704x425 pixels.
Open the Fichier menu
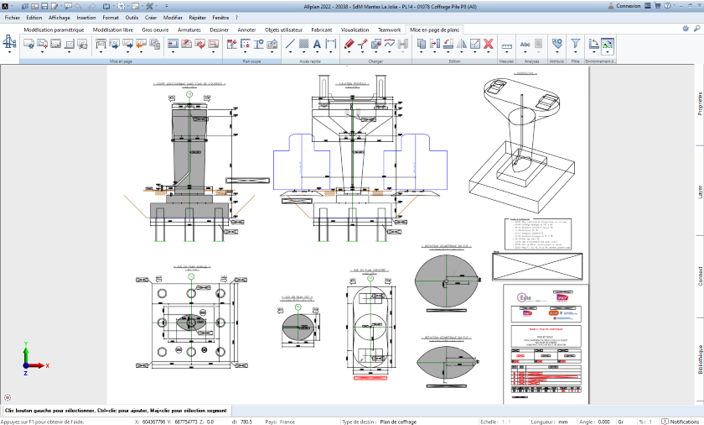click(x=13, y=18)
